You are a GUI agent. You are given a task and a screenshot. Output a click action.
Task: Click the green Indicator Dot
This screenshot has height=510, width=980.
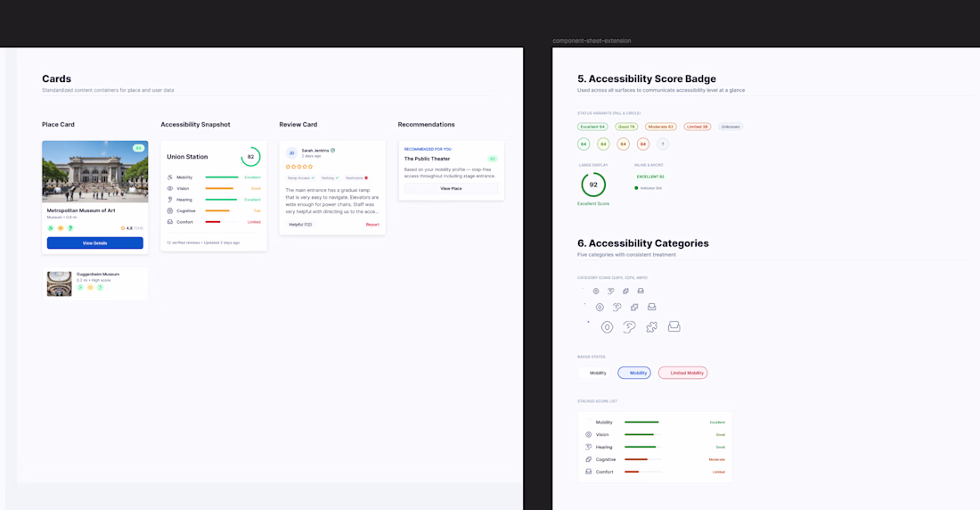(636, 188)
